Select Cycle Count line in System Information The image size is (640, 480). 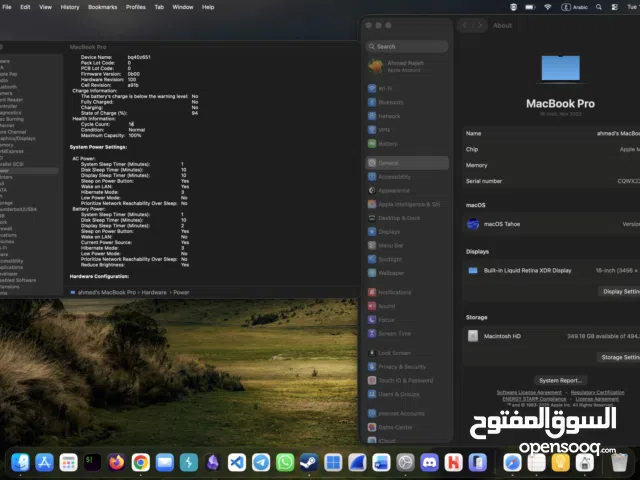click(x=107, y=124)
